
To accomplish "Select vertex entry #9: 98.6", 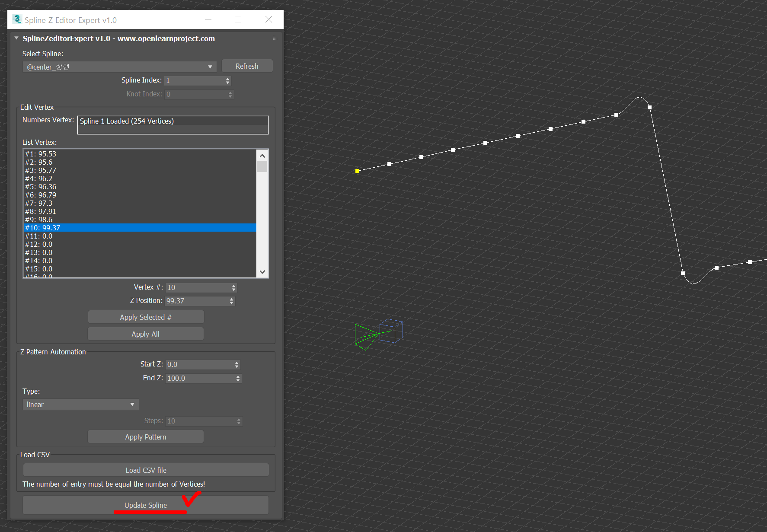I will (140, 220).
